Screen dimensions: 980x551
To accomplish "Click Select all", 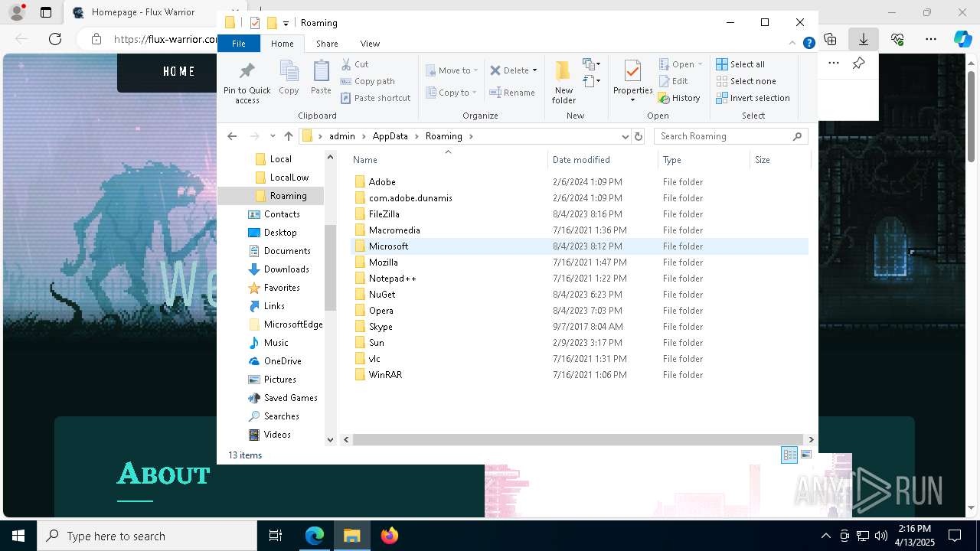I will 740,64.
